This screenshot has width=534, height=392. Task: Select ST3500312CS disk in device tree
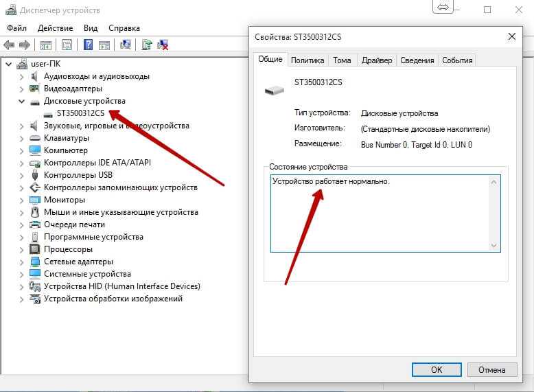[x=80, y=113]
